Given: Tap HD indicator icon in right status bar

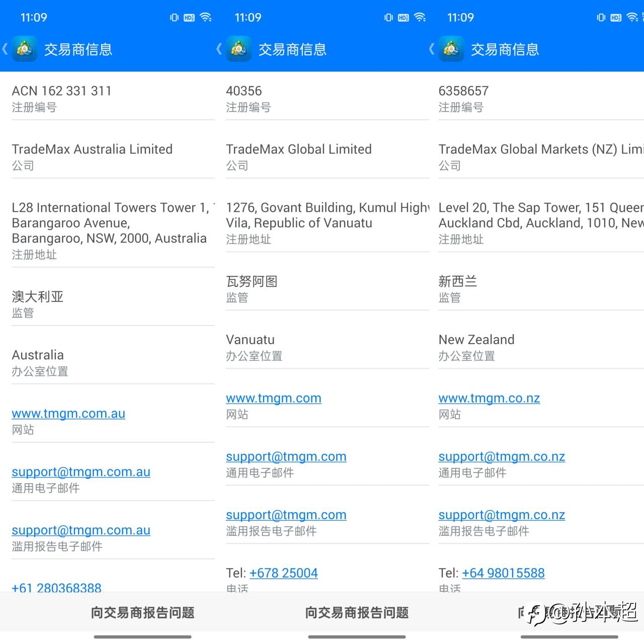Looking at the screenshot, I should pyautogui.click(x=616, y=18).
